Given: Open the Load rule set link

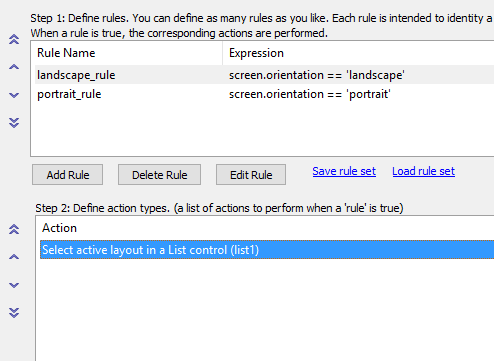Looking at the screenshot, I should coord(423,171).
